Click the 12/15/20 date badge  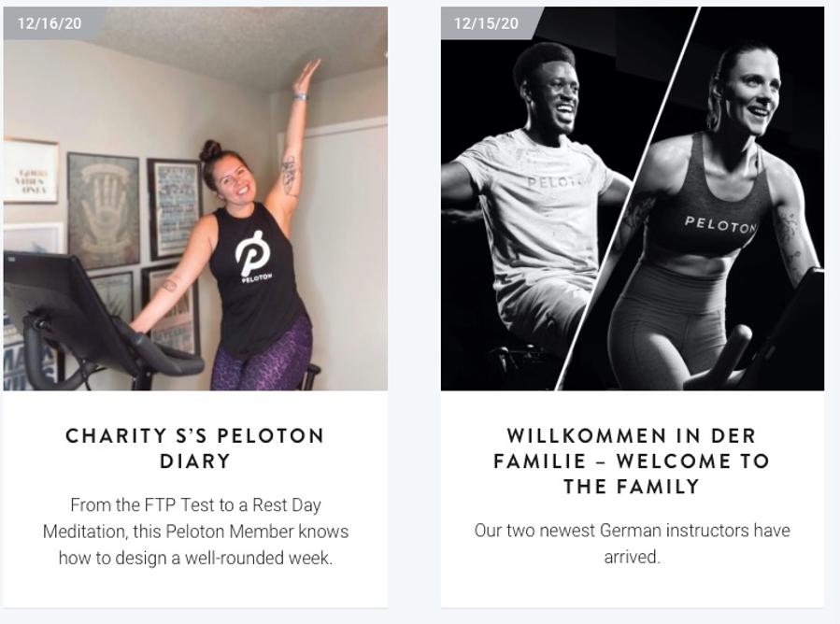click(486, 23)
